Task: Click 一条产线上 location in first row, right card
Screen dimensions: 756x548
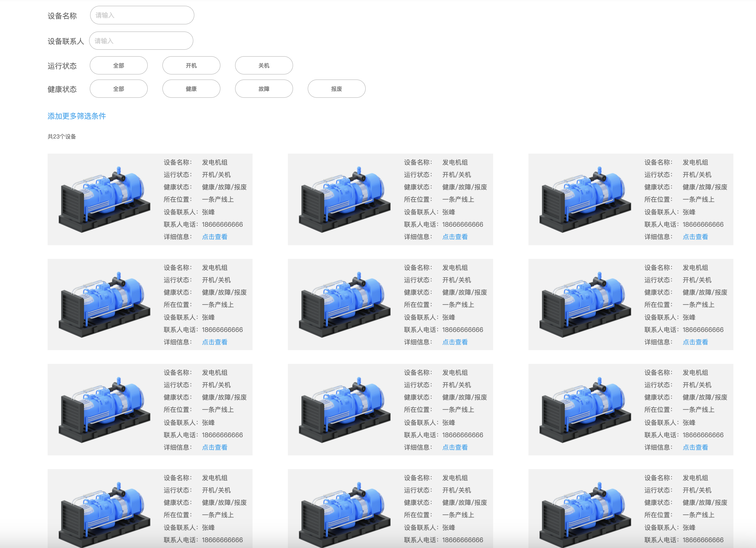Action: click(x=698, y=199)
